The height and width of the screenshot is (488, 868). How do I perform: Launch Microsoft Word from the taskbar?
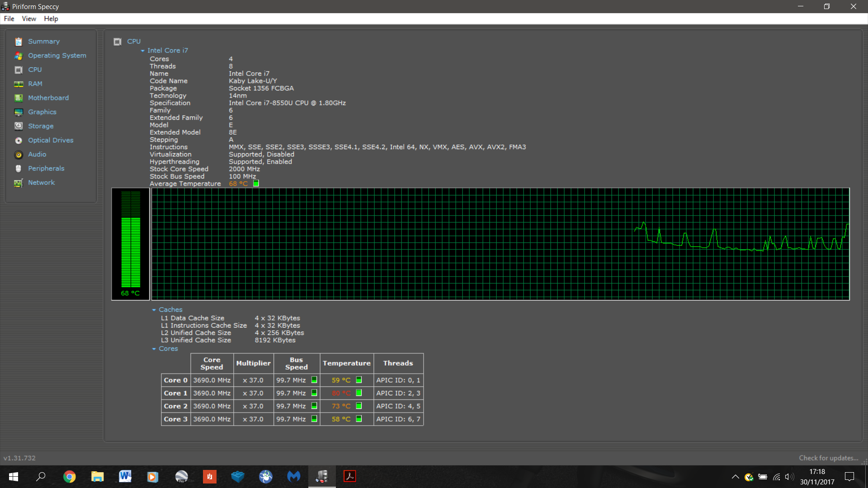[125, 477]
